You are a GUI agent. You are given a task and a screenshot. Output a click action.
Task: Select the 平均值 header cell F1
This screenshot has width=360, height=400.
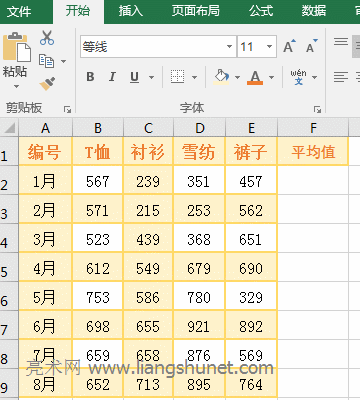tap(313, 151)
